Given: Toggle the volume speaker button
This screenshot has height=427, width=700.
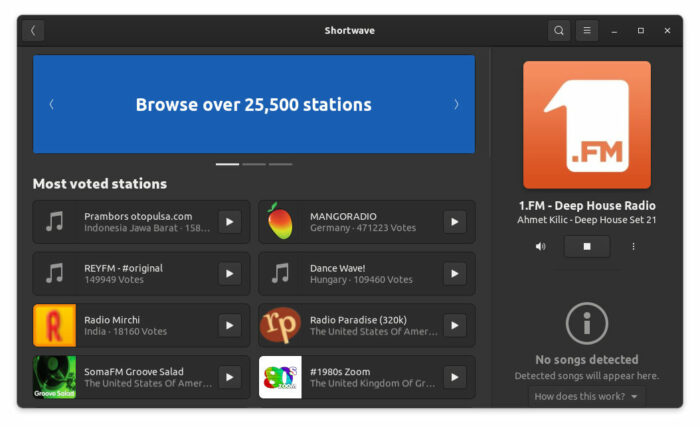Looking at the screenshot, I should [x=541, y=247].
